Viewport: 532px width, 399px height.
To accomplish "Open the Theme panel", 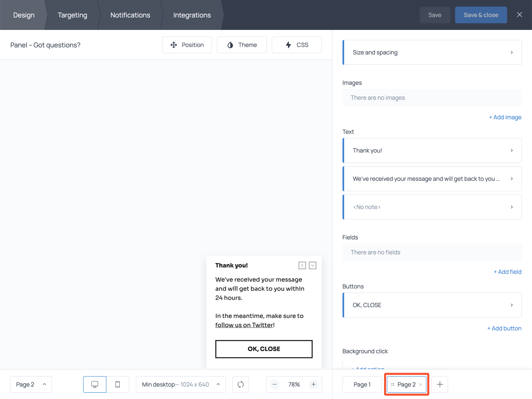I will (x=241, y=44).
